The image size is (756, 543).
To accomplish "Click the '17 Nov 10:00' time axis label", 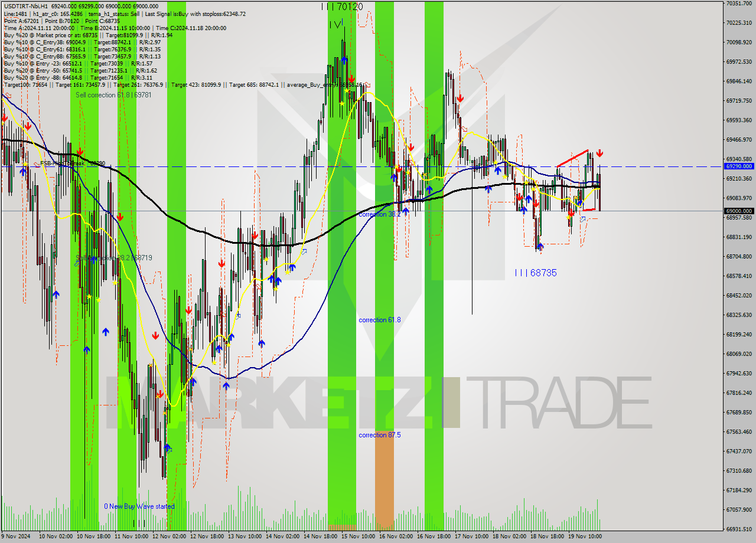I will click(x=471, y=537).
